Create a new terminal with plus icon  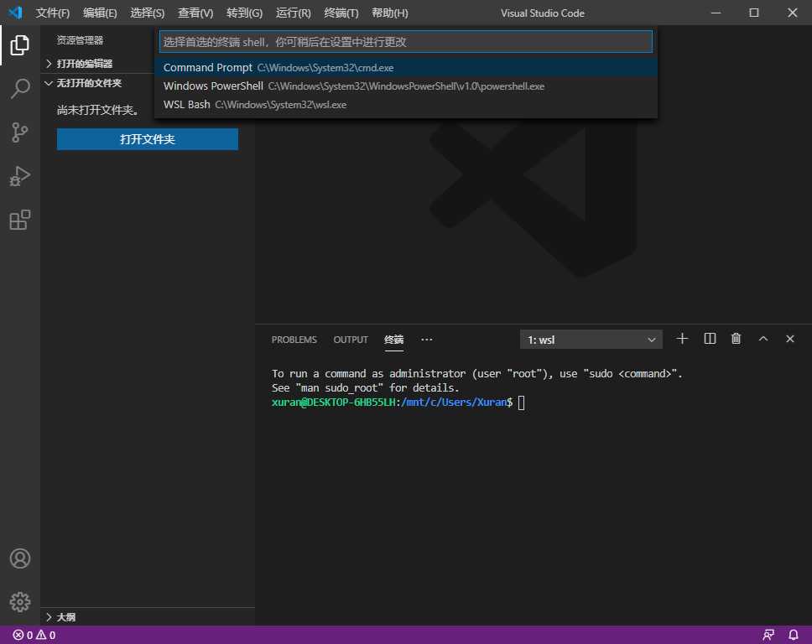(x=682, y=339)
